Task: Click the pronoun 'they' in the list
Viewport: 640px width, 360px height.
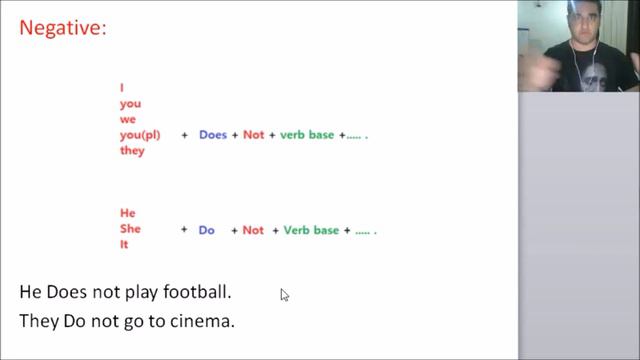Action: pos(132,151)
